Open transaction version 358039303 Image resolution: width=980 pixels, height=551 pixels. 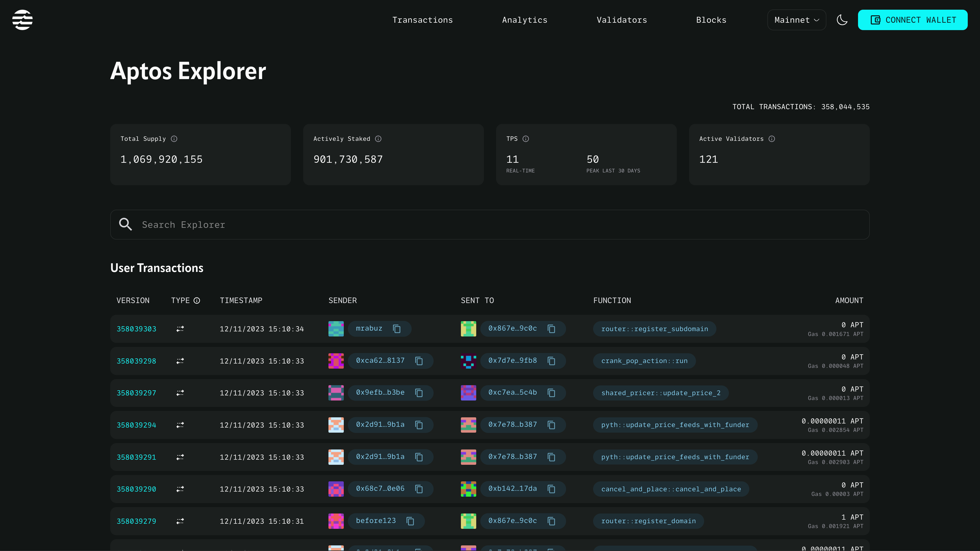(136, 329)
